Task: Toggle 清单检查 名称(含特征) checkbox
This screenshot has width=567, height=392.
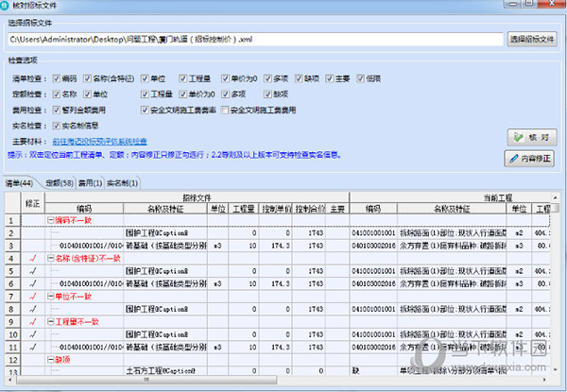Action: tap(87, 78)
